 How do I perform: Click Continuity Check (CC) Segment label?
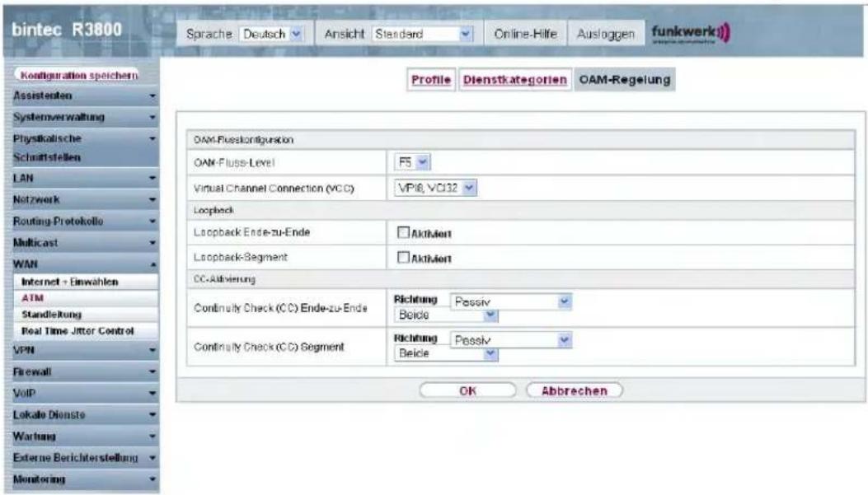[x=269, y=347]
